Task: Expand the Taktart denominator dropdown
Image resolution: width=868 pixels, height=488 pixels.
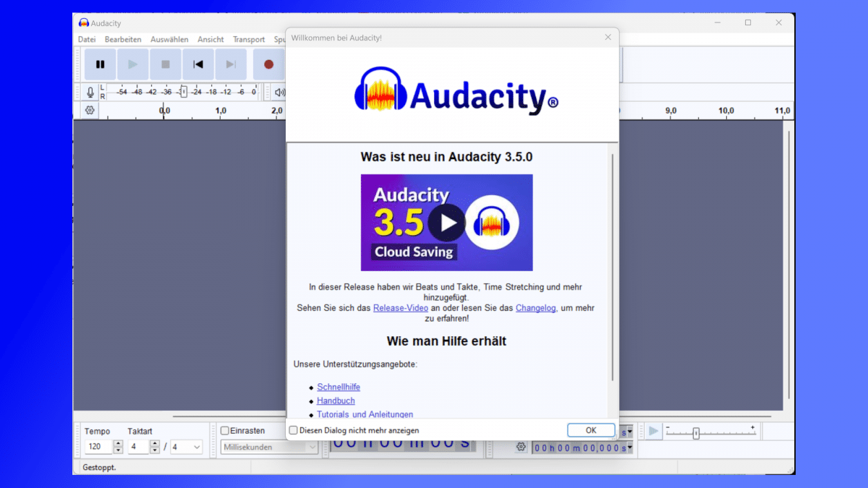Action: [196, 448]
